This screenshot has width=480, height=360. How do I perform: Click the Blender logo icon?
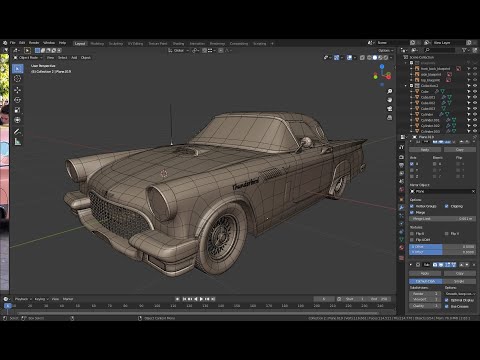pos(5,43)
